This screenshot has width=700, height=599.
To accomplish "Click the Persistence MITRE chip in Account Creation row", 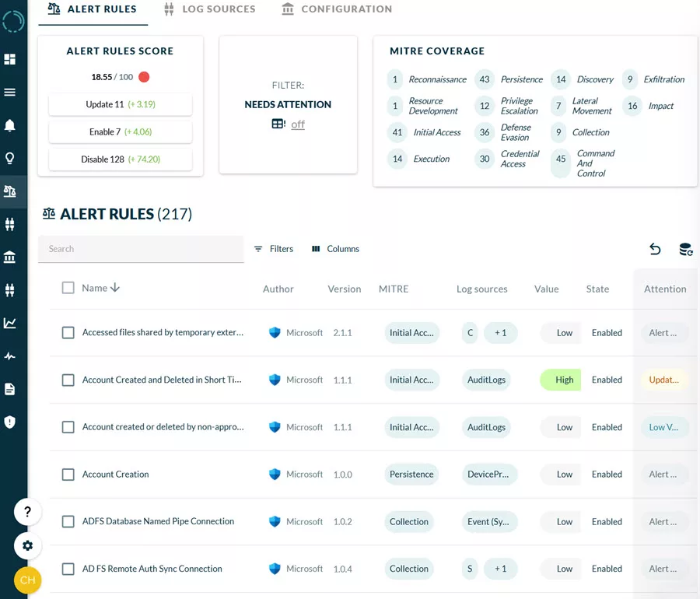I will 411,474.
